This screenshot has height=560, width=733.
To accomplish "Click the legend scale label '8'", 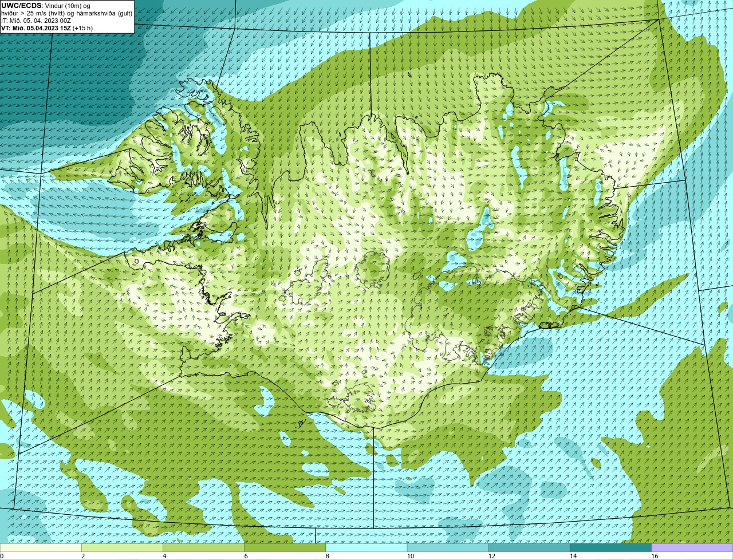I will click(328, 556).
